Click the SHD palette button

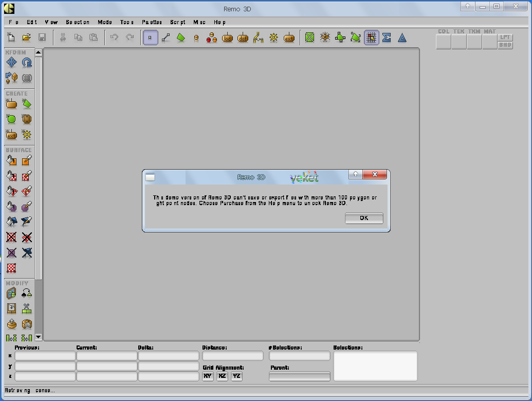505,45
